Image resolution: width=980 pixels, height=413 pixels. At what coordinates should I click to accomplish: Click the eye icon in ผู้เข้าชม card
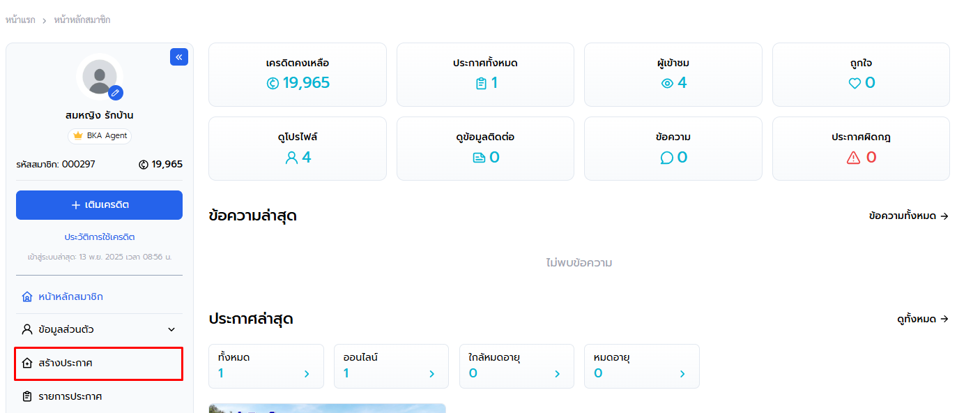(667, 84)
